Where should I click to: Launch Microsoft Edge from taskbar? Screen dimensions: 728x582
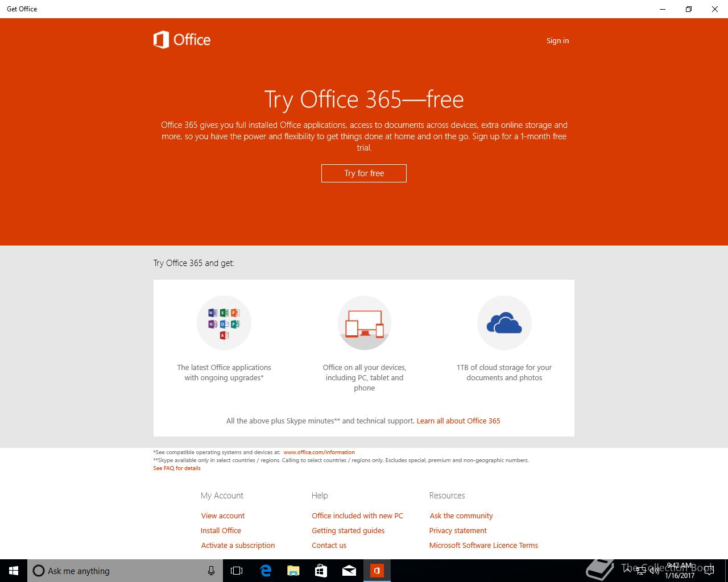click(266, 571)
